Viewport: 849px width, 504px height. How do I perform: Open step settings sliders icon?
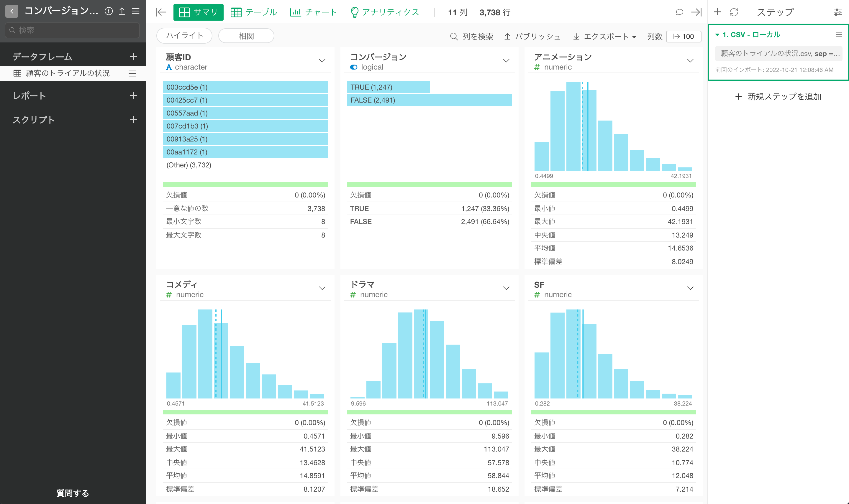click(837, 12)
